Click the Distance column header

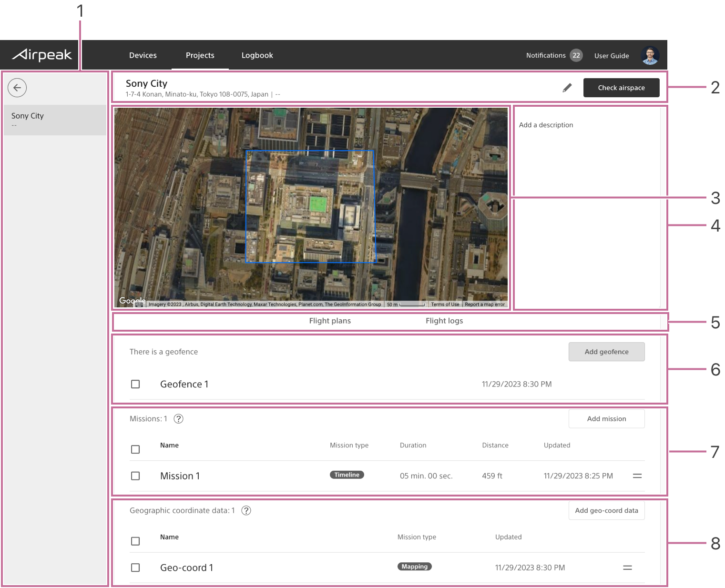tap(495, 445)
